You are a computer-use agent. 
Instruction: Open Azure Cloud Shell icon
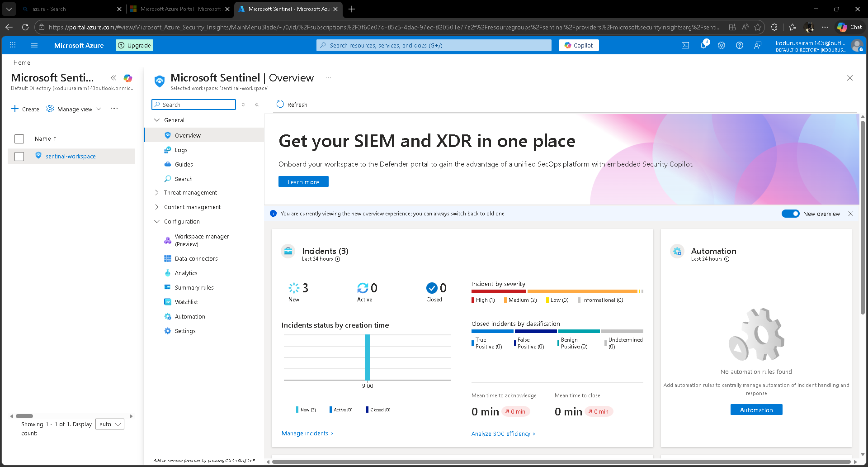(x=685, y=45)
